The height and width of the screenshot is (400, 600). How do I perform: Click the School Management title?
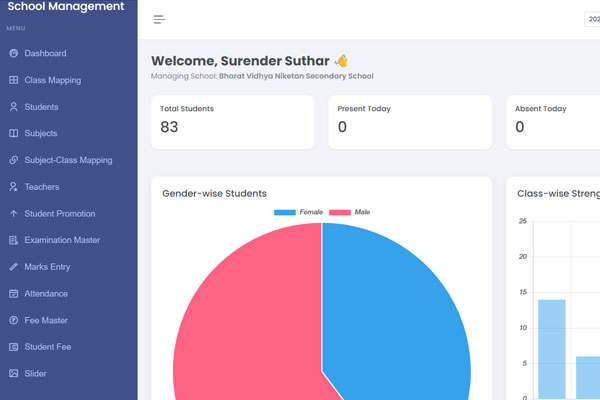coord(66,6)
